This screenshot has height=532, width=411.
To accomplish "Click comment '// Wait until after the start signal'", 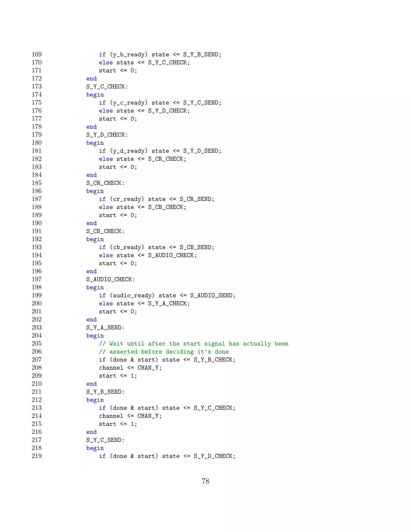I will point(163,344).
